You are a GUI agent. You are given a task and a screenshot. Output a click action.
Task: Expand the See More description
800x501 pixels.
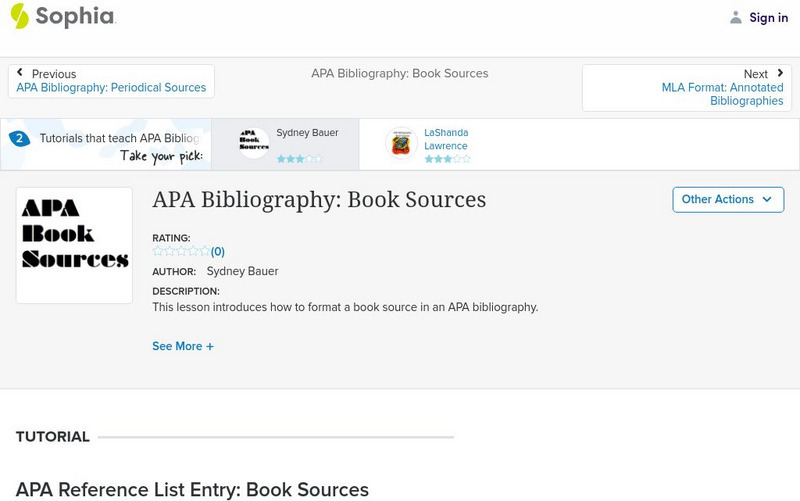[x=183, y=346]
